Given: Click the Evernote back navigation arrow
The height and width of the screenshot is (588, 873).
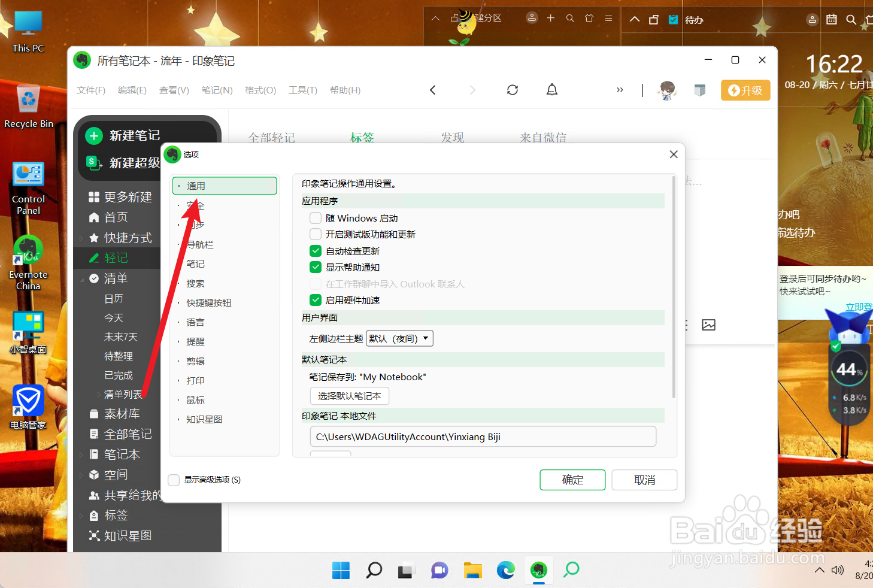Looking at the screenshot, I should click(432, 90).
